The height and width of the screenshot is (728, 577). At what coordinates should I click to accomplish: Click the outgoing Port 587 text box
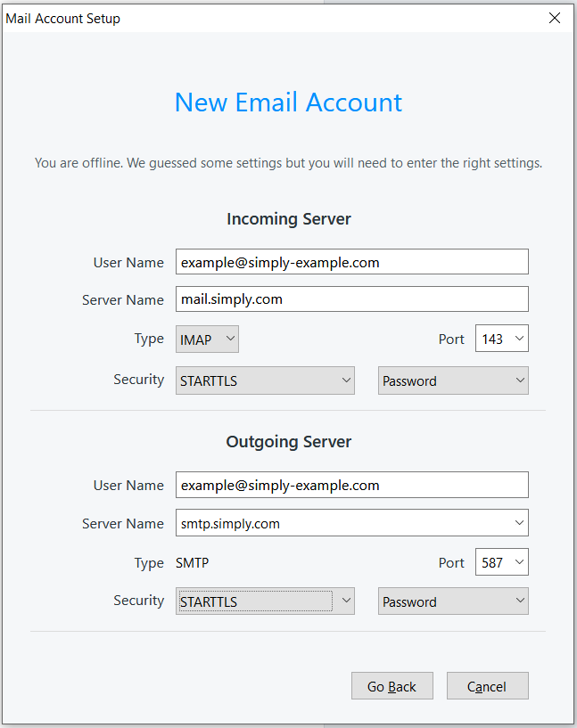(492, 562)
